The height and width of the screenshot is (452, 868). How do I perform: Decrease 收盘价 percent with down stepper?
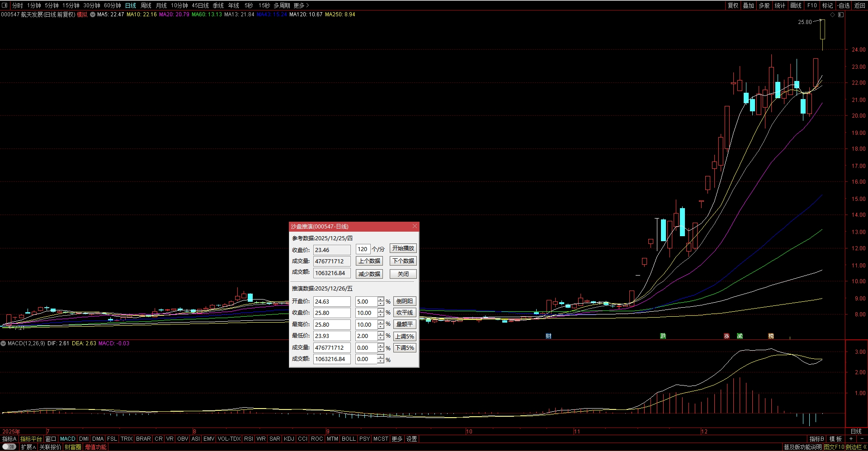click(x=381, y=315)
